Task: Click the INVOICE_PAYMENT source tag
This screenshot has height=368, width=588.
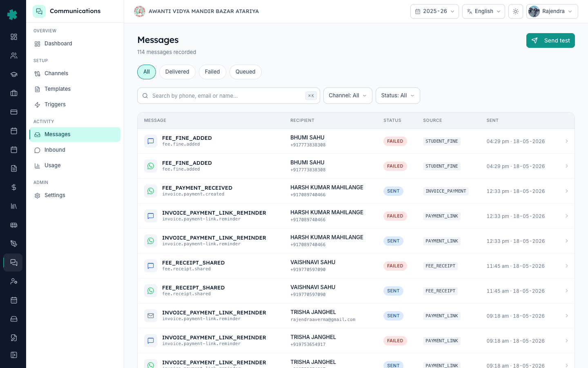Action: (x=446, y=191)
